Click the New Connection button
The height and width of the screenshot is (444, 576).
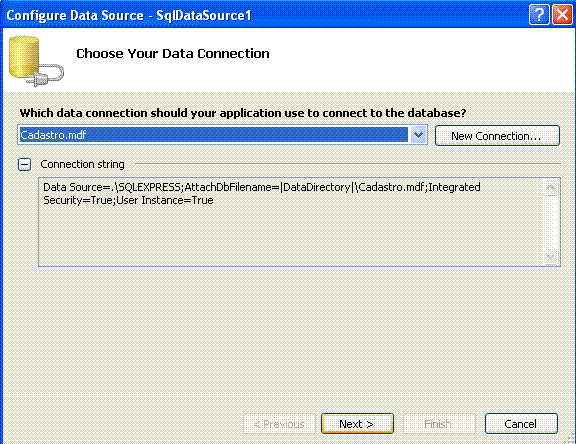(x=497, y=136)
